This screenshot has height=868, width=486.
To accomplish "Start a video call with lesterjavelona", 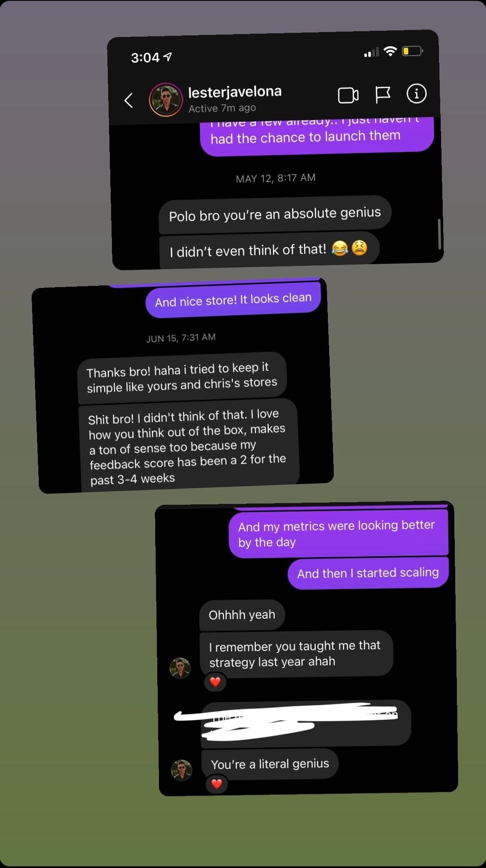I will coord(348,95).
